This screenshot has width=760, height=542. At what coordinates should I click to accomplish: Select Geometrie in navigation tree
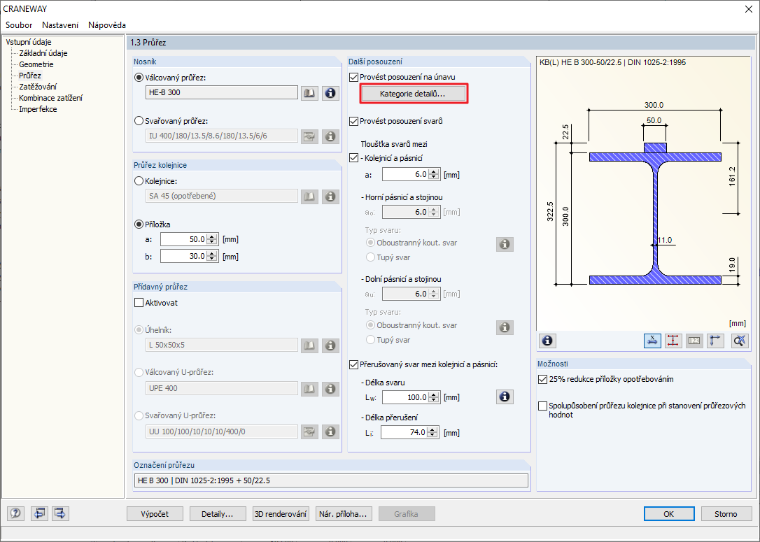pyautogui.click(x=36, y=64)
